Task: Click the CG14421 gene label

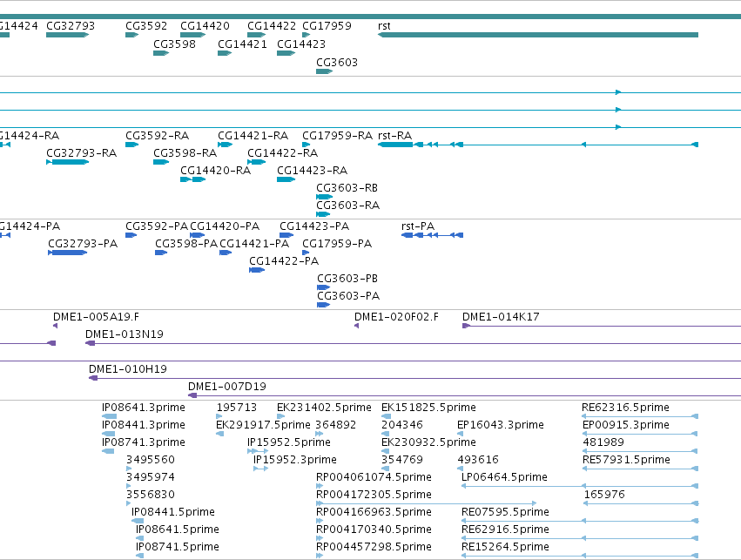Action: tap(242, 44)
